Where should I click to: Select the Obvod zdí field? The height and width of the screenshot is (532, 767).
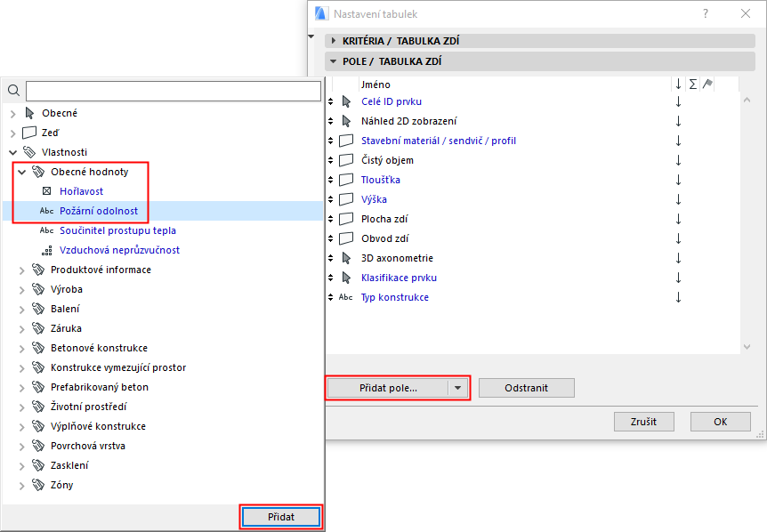(x=385, y=238)
